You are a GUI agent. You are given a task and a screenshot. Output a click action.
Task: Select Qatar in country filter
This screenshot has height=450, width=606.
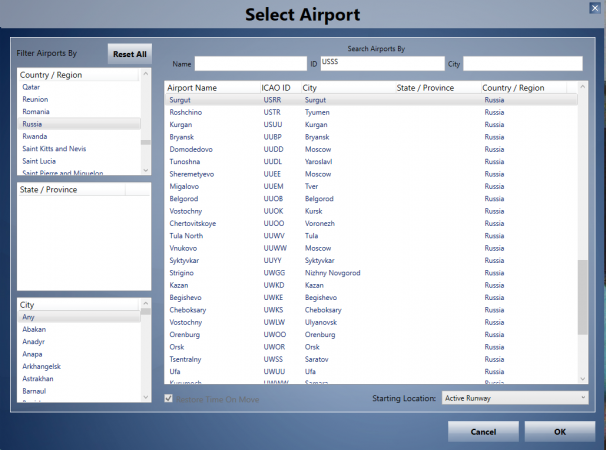pos(79,87)
